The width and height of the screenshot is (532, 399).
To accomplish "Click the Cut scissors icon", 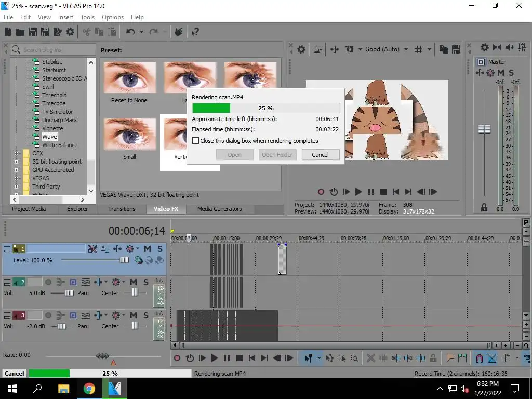I will click(x=87, y=32).
